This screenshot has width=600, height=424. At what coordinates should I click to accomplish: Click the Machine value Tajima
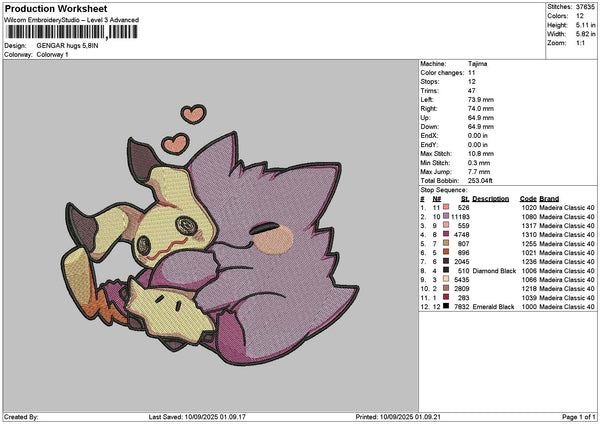coord(478,64)
